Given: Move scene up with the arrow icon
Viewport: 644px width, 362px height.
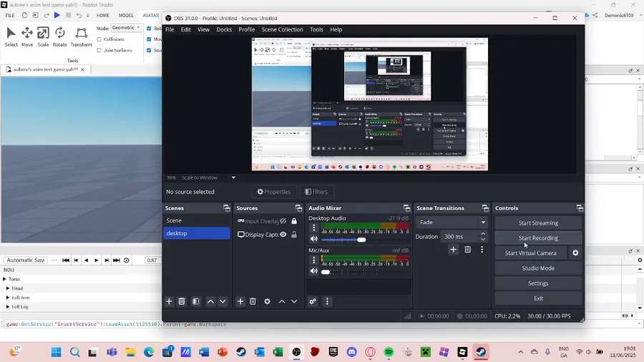Looking at the screenshot, I should click(x=210, y=301).
